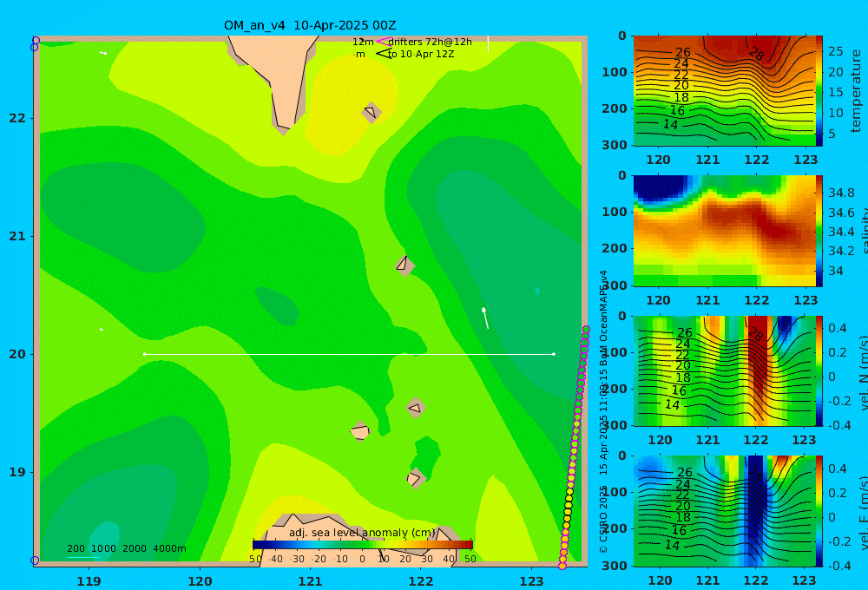Viewport: 868px width, 590px height.
Task: Click the magenta drifter arrow legend symbol
Action: (x=383, y=42)
